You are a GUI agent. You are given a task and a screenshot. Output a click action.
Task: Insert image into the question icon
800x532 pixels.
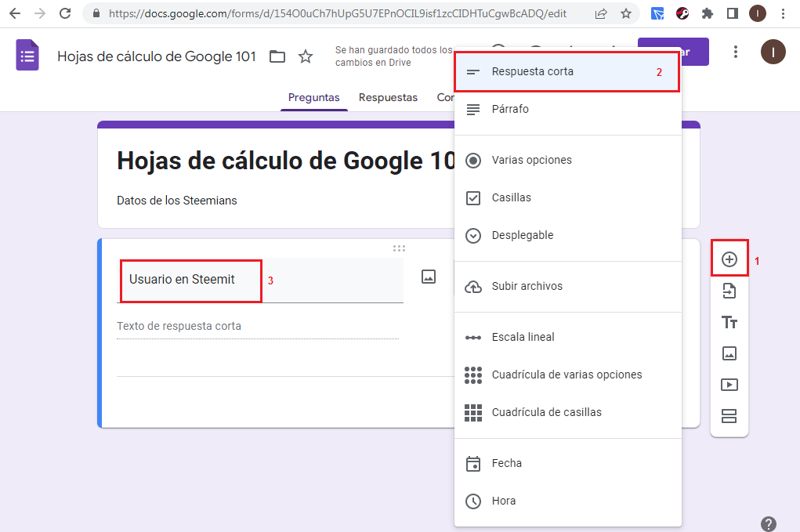tap(429, 277)
